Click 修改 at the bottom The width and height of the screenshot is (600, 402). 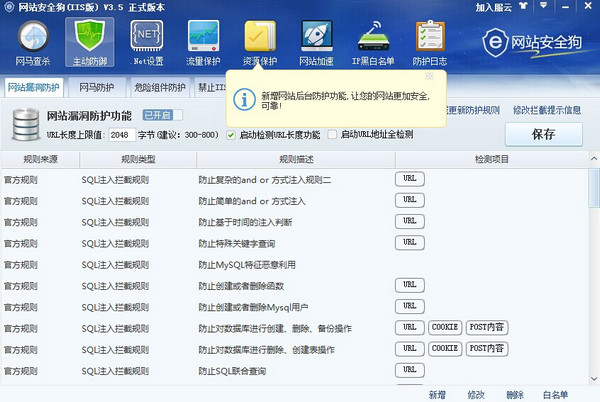(x=476, y=395)
